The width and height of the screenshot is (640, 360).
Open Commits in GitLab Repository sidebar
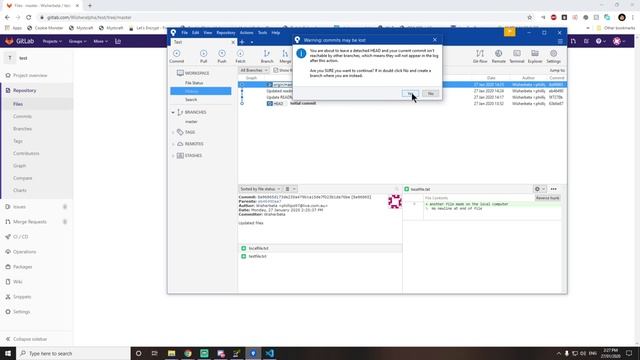click(x=22, y=116)
